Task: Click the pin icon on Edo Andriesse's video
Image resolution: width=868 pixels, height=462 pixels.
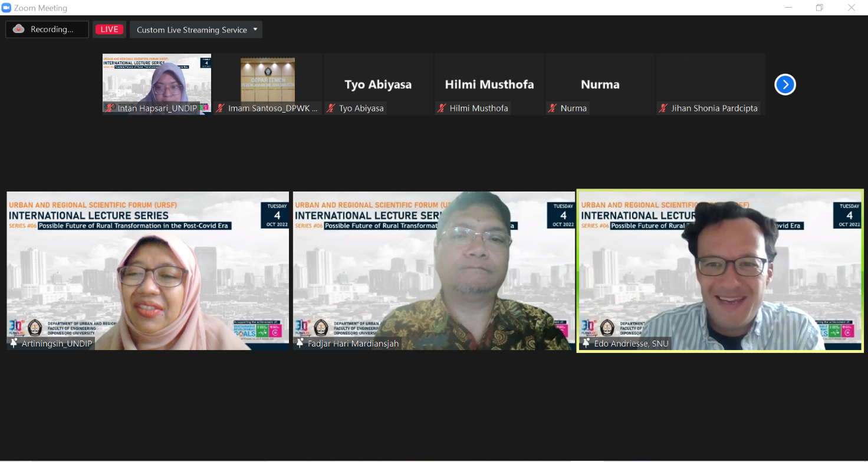Action: [586, 343]
